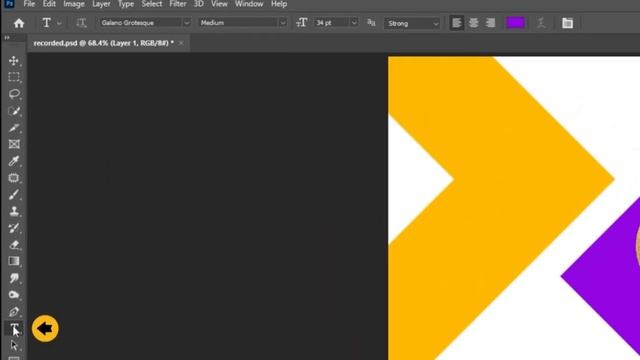Open the Help menu

(279, 4)
